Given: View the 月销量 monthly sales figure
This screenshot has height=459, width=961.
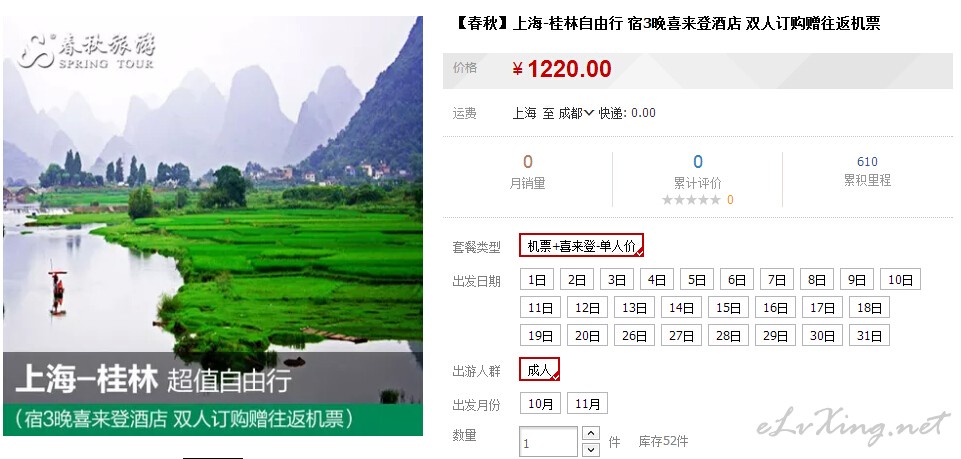Looking at the screenshot, I should click(x=528, y=162).
